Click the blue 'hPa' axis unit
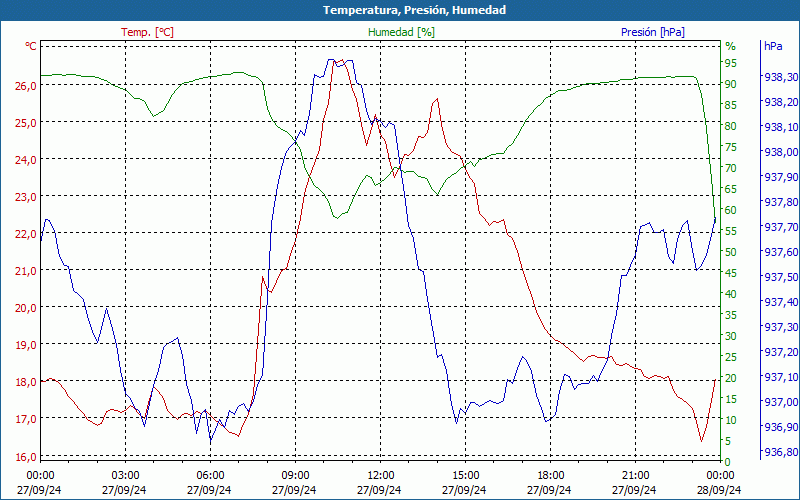This screenshot has height=500, width=800. pyautogui.click(x=773, y=46)
